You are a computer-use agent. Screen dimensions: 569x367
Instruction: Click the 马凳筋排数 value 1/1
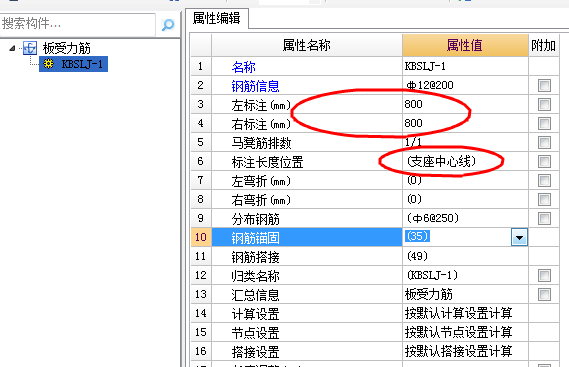[x=465, y=142]
